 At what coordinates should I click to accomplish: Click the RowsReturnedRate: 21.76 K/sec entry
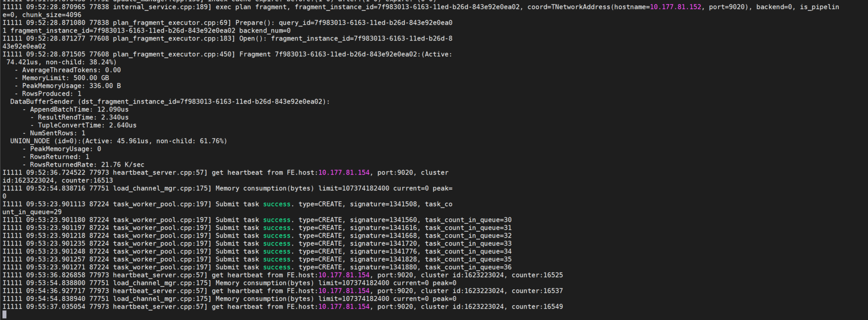point(87,165)
